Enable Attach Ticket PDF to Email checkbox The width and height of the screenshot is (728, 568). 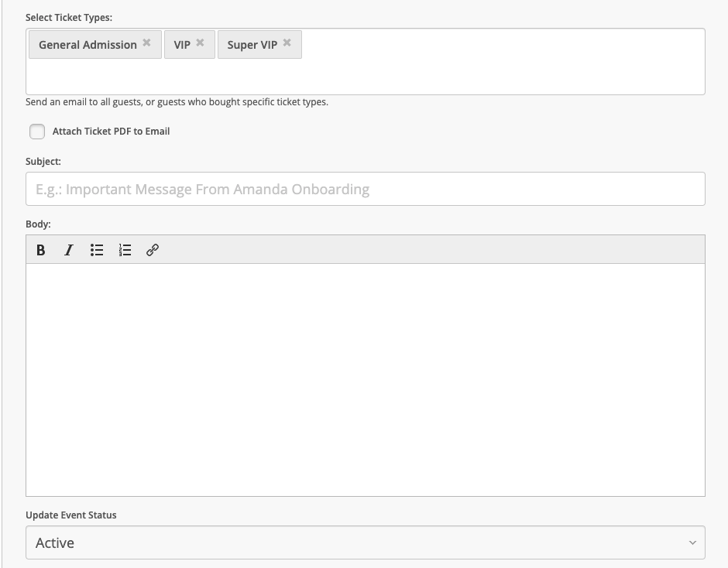pos(37,132)
